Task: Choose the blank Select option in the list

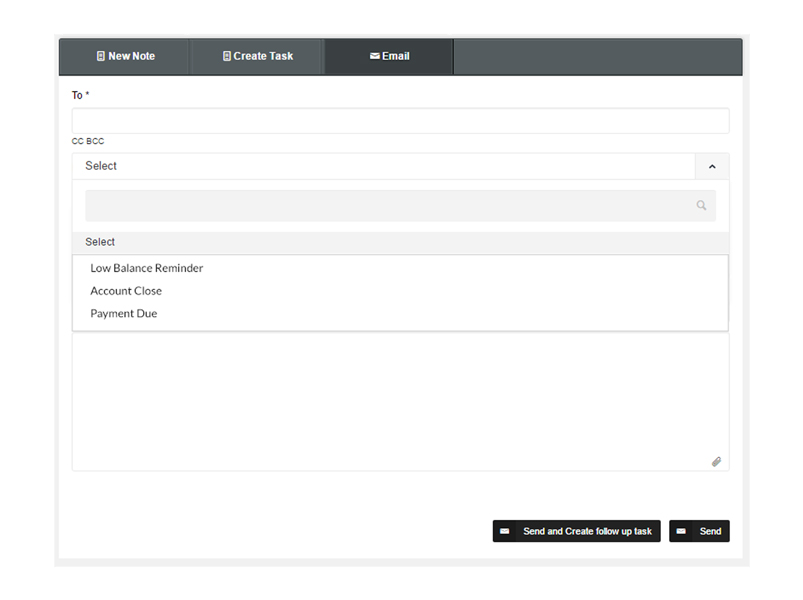Action: [100, 242]
